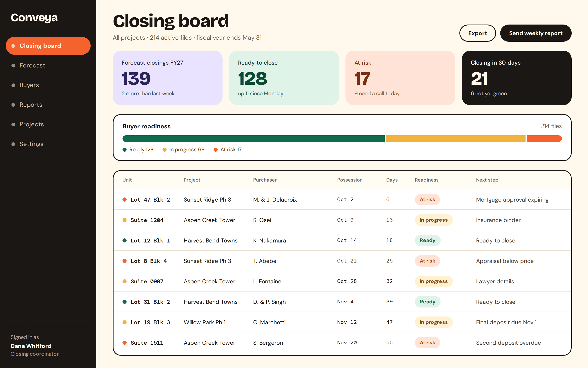Click In progress badge for L. Fontaine
588x368 pixels.
[x=434, y=281]
